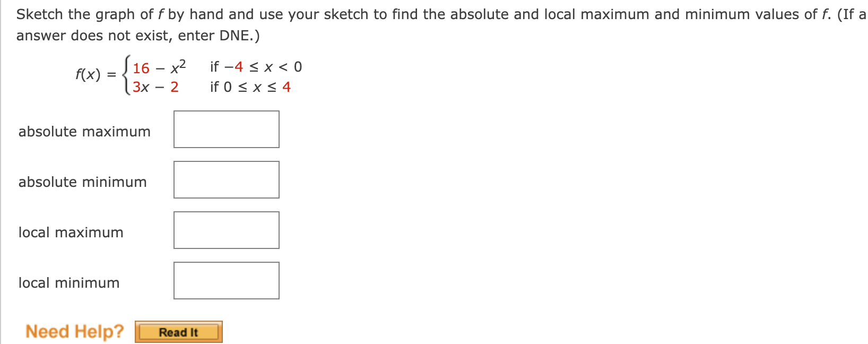The height and width of the screenshot is (344, 868).
Task: Click the piecewise function curly brace
Action: (125, 74)
